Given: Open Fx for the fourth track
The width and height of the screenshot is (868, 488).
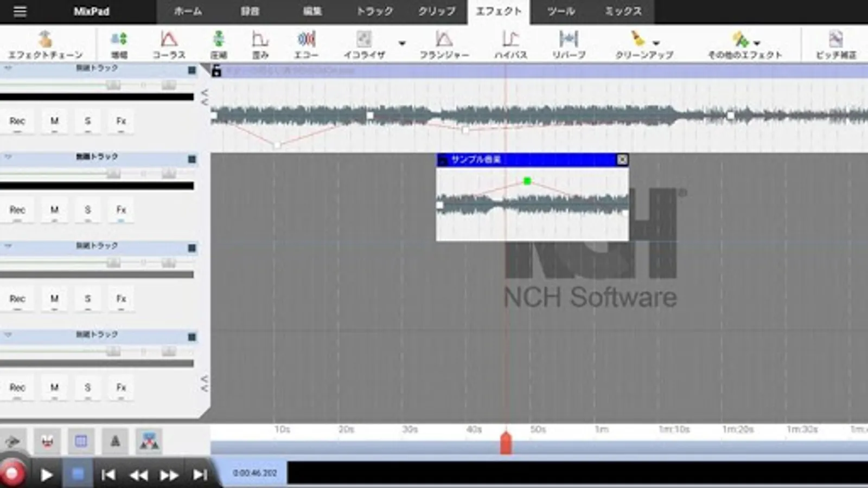Looking at the screenshot, I should (121, 388).
